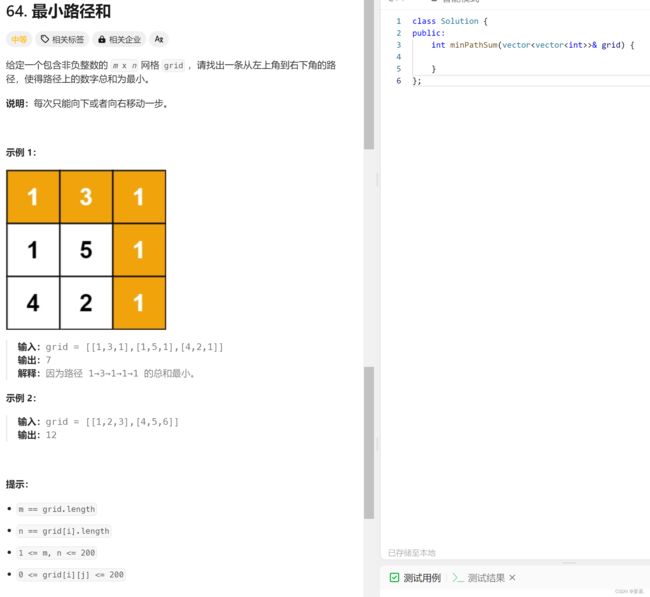This screenshot has width=650, height=597.
Task: Click the minPathSum function name in code
Action: pos(474,45)
